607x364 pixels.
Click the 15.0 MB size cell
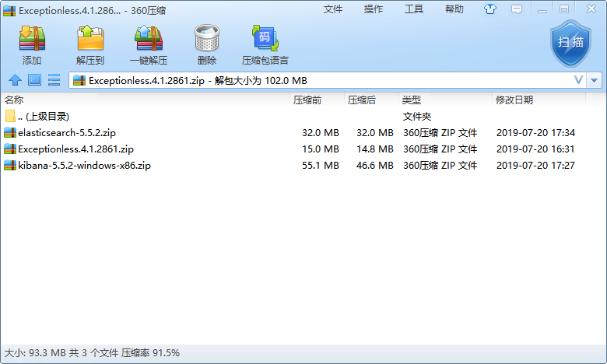(321, 149)
